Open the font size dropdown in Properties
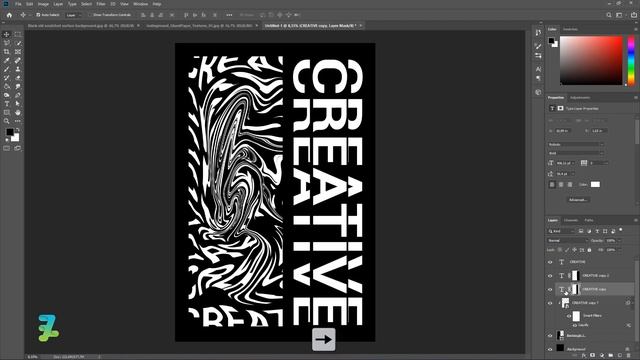Viewport: 640px width, 360px height. coord(573,163)
